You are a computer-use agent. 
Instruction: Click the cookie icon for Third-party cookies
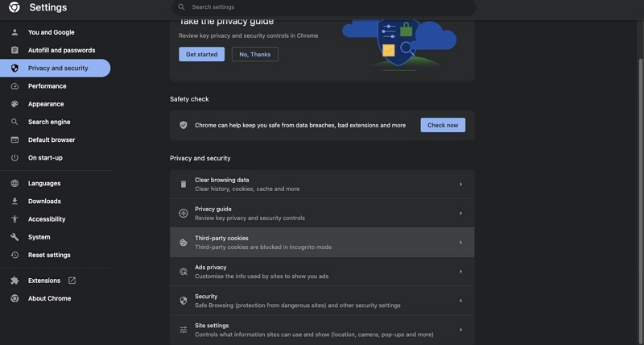coord(184,243)
